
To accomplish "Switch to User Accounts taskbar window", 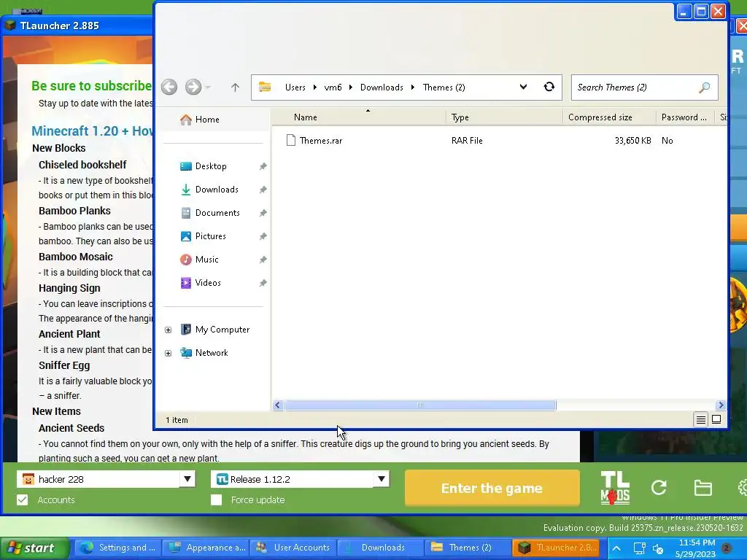I will click(293, 548).
